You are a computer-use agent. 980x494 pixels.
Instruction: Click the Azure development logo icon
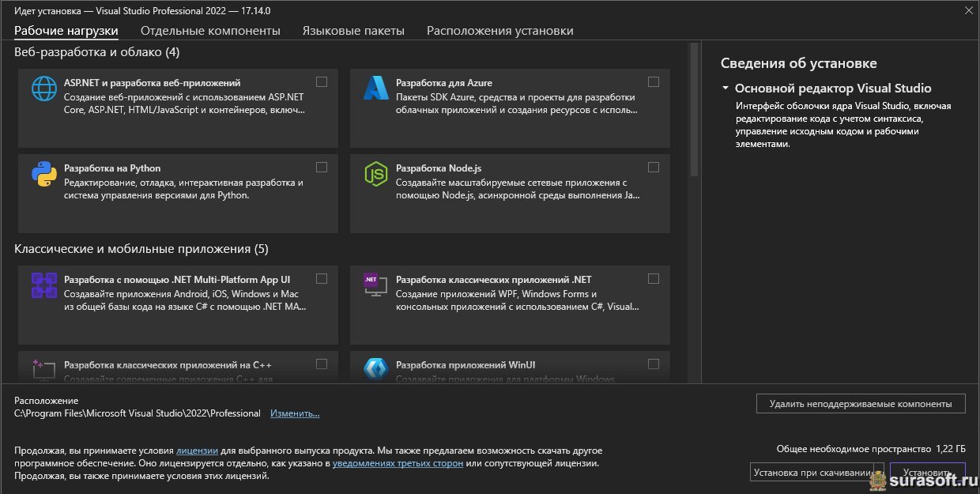tap(375, 89)
